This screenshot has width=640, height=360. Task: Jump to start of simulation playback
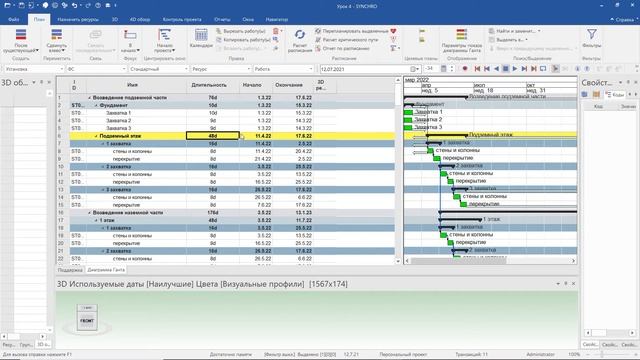coord(477,69)
